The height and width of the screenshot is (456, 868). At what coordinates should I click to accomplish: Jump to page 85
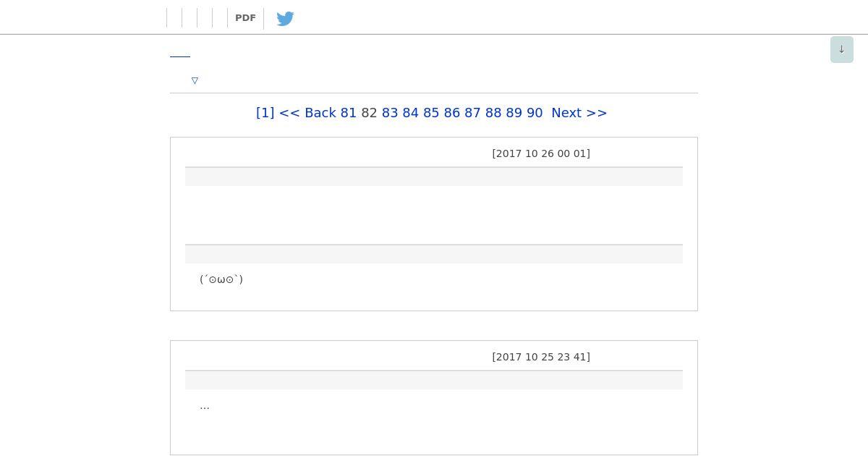431,113
